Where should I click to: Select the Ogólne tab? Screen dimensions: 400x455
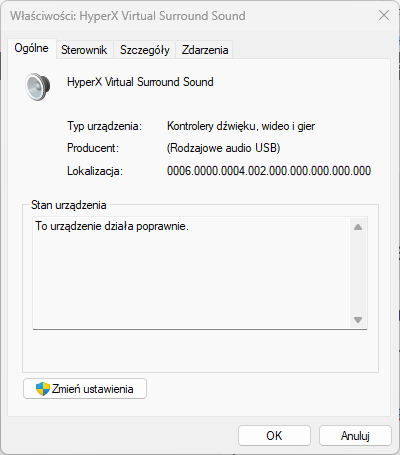tap(31, 49)
